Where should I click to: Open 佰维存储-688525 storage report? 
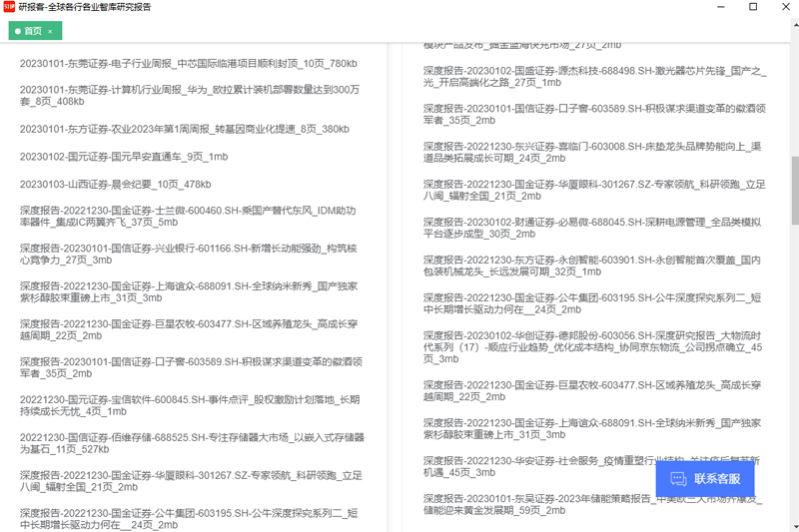click(x=191, y=443)
